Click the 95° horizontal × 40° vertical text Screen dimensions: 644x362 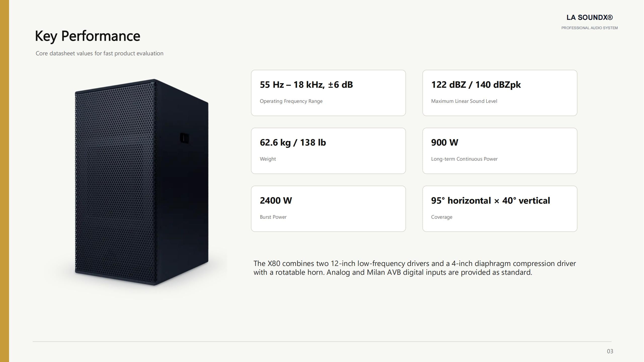coord(491,201)
